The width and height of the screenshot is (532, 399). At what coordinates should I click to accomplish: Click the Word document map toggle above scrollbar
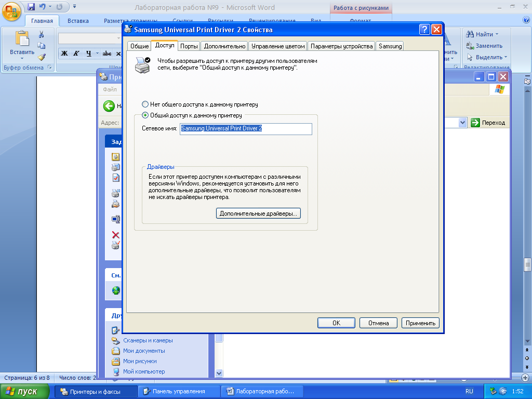[x=527, y=82]
